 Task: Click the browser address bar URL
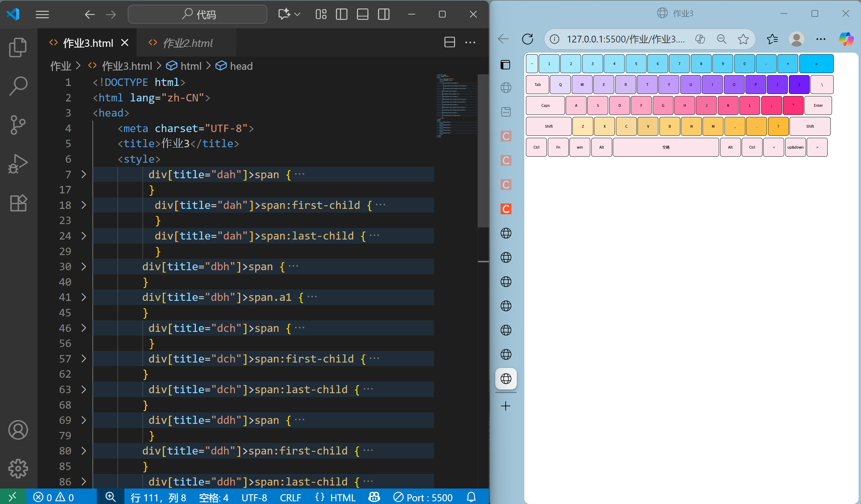click(x=625, y=39)
